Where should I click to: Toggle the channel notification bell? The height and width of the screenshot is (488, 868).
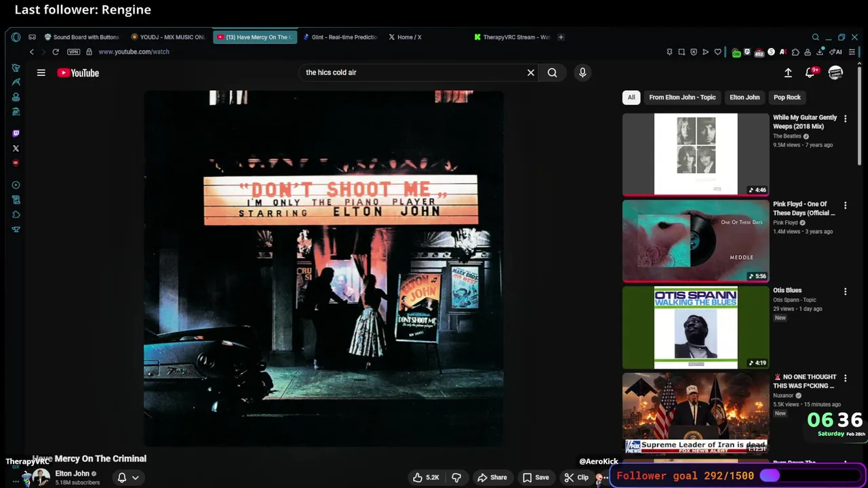128,477
